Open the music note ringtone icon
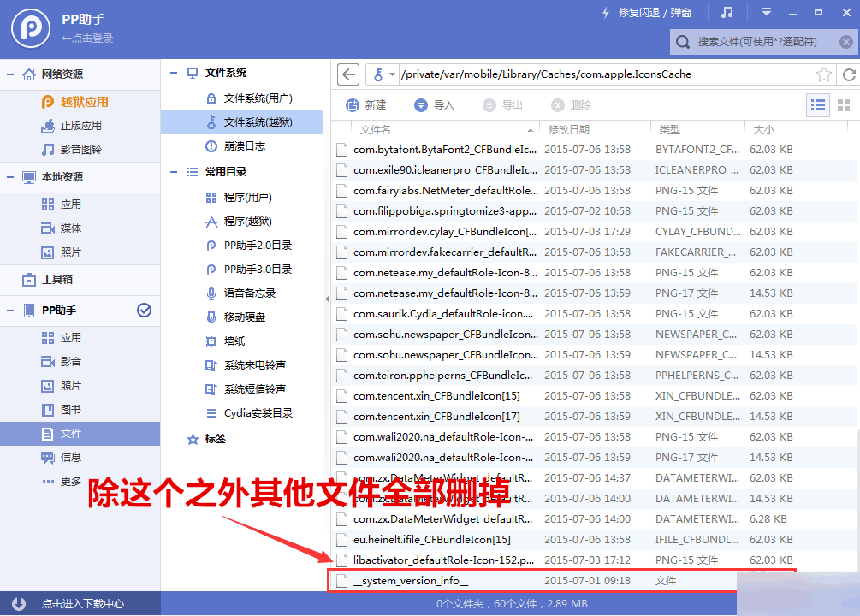Image resolution: width=860 pixels, height=616 pixels. 727,12
